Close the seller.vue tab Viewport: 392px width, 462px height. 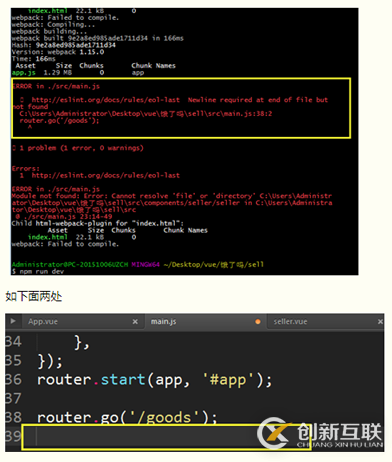click(x=380, y=322)
